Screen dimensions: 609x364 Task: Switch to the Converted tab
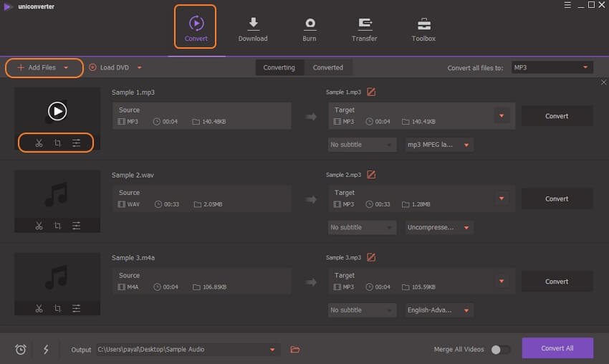point(328,67)
